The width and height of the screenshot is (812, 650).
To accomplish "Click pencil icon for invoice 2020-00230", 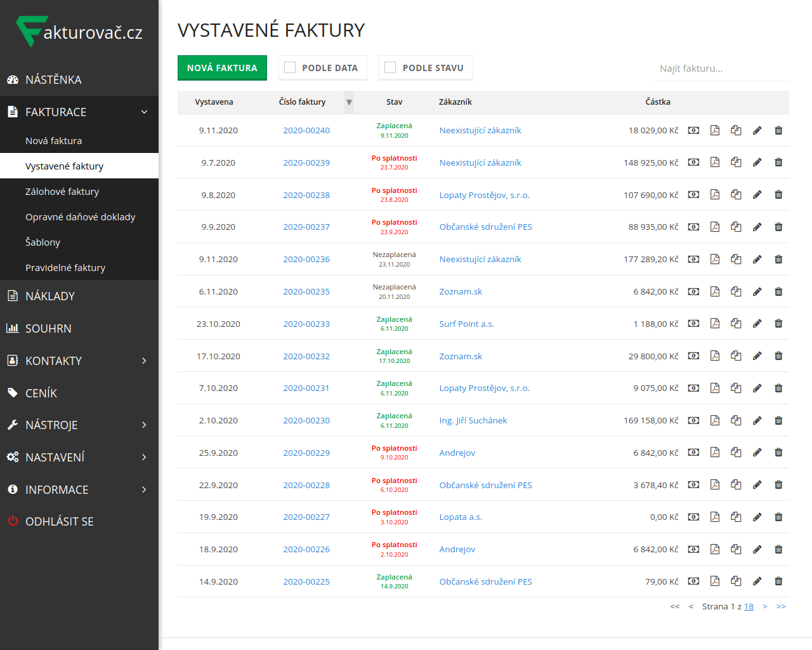I will point(757,420).
